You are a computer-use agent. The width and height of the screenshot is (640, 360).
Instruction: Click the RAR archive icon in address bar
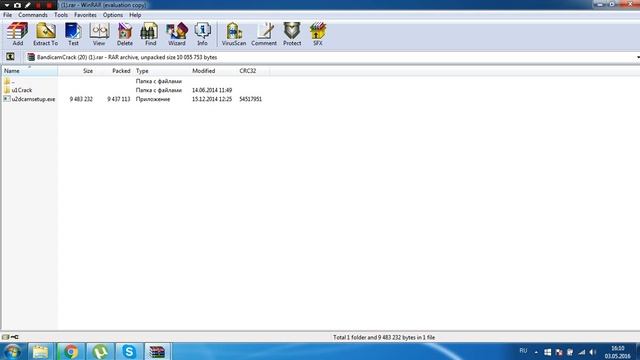click(31, 57)
